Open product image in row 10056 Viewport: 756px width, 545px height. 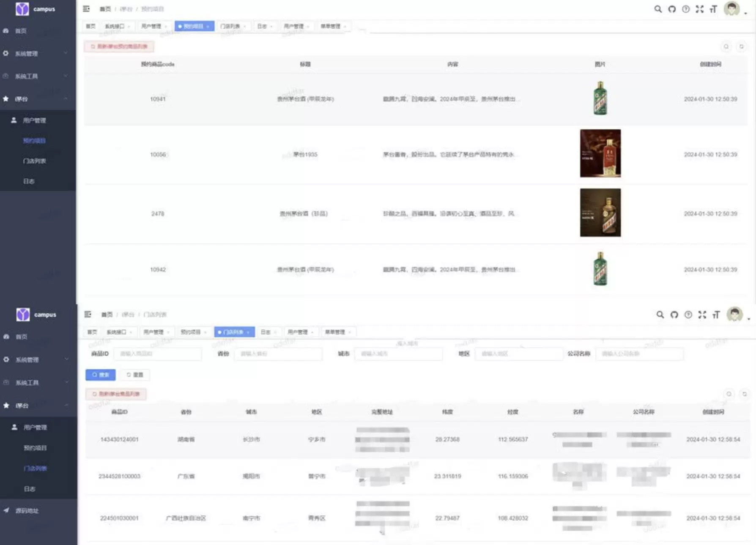[600, 153]
